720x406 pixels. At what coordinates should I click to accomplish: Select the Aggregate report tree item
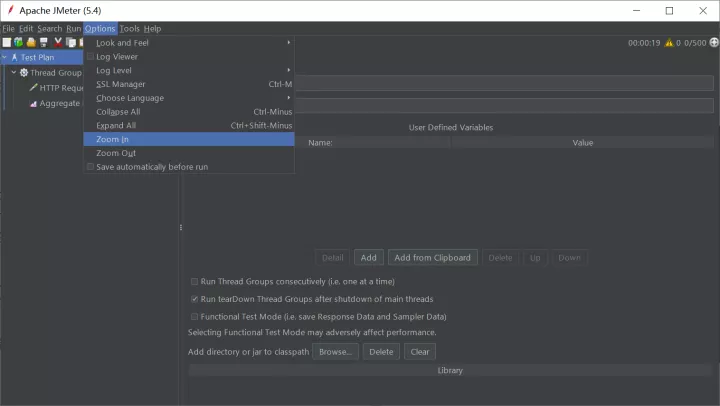coord(60,103)
